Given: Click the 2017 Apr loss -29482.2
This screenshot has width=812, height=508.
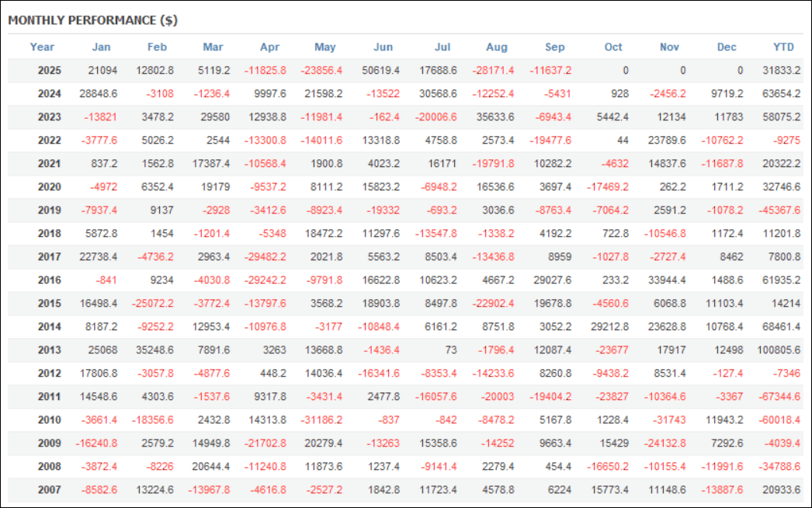Looking at the screenshot, I should pos(265,256).
